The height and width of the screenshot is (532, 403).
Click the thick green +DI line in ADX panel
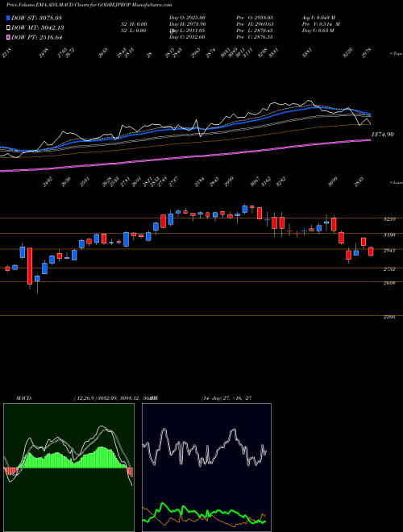coord(204,511)
